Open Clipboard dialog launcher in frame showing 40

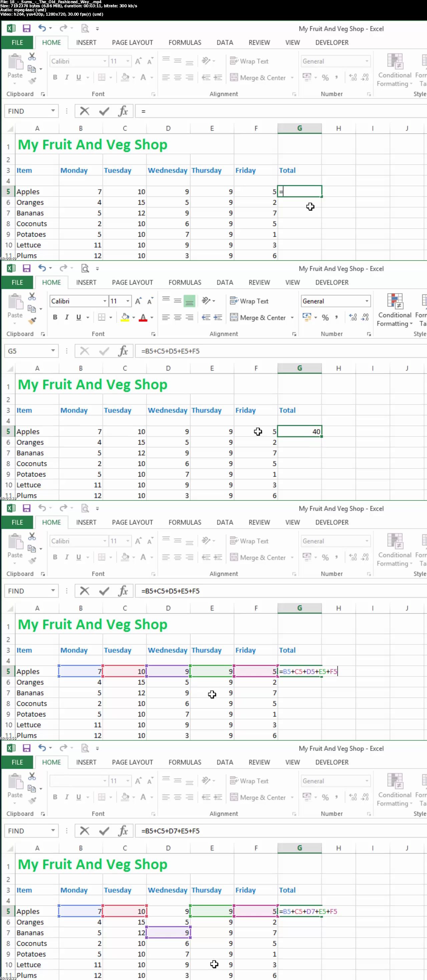43,334
